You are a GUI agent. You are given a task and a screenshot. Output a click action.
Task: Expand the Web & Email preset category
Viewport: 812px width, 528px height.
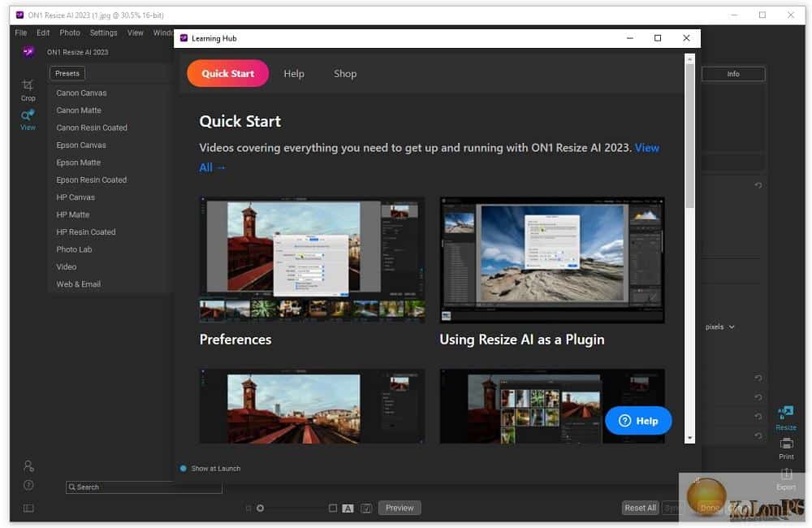point(79,284)
